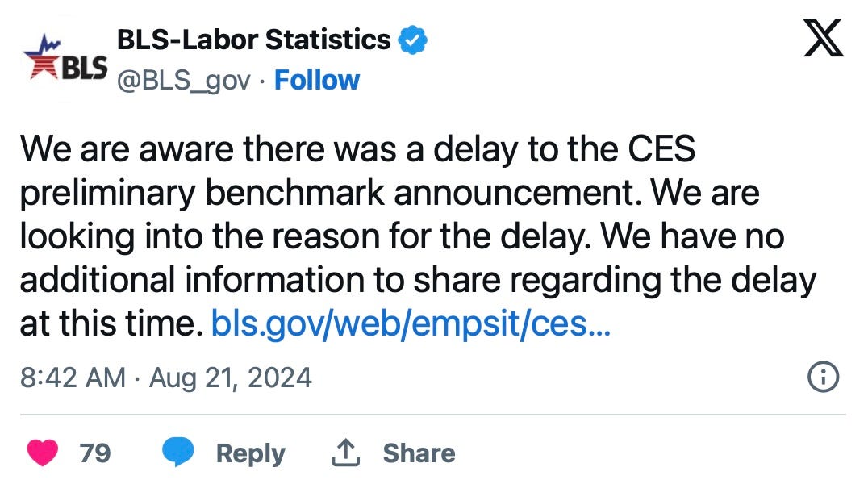Click the like count of 79
868x484 pixels.
coord(95,453)
